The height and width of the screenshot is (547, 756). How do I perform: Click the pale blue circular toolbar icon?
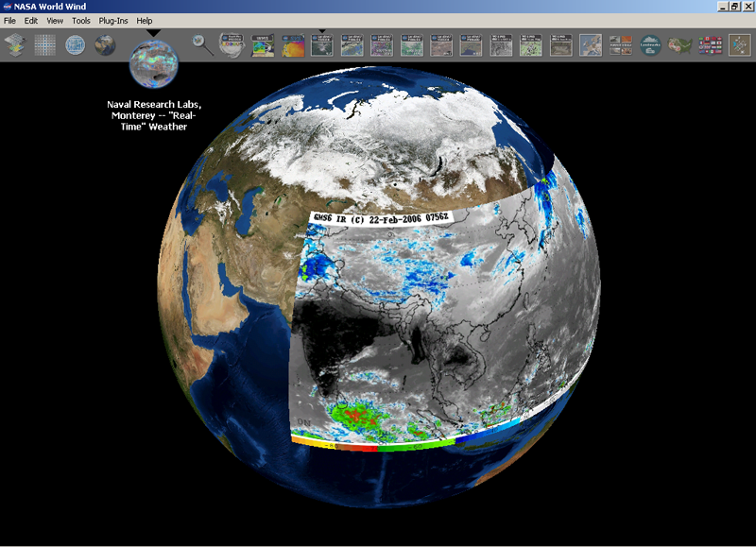click(76, 45)
